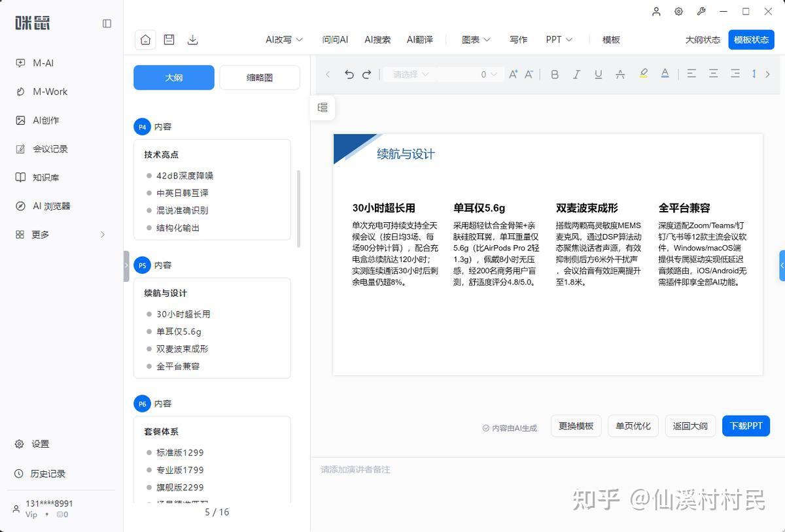Click the outline panel vertical scrollbar
Screen dimensions: 785x532
pyautogui.click(x=299, y=208)
